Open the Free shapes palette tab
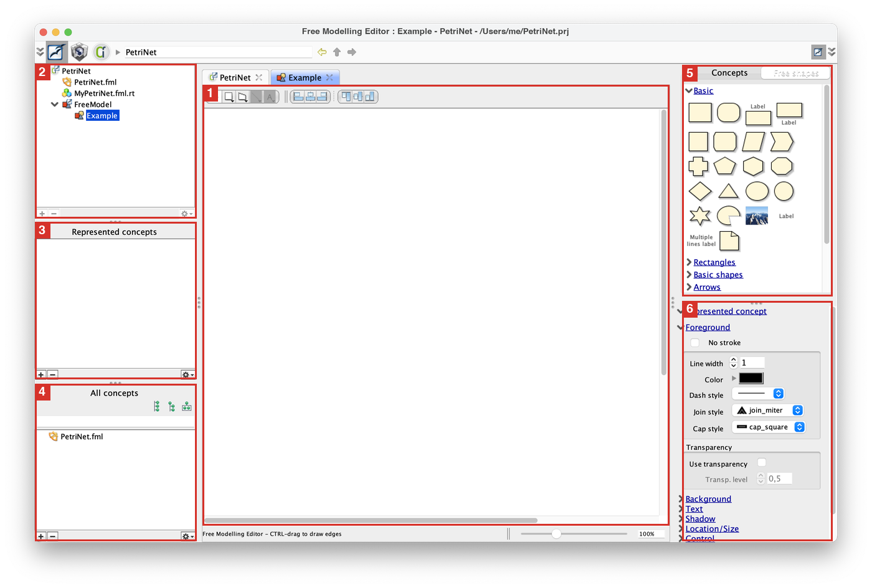This screenshot has width=872, height=588. pyautogui.click(x=796, y=73)
